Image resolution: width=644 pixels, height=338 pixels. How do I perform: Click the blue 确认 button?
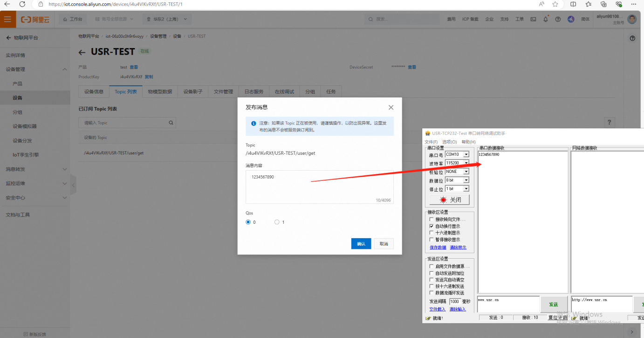(x=361, y=244)
